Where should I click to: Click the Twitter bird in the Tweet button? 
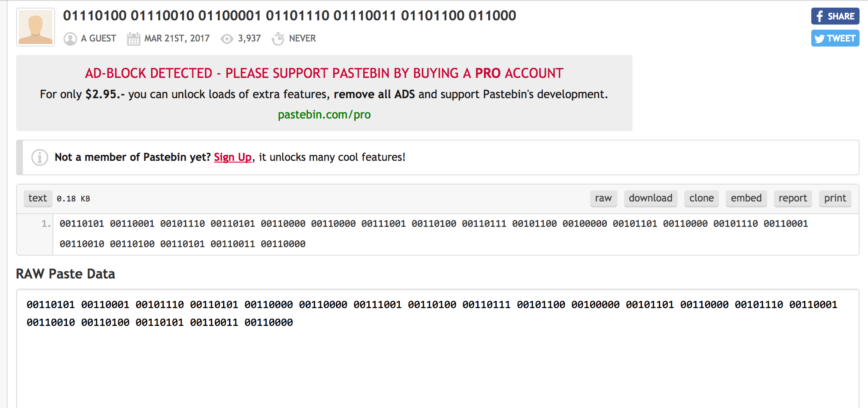coord(820,39)
